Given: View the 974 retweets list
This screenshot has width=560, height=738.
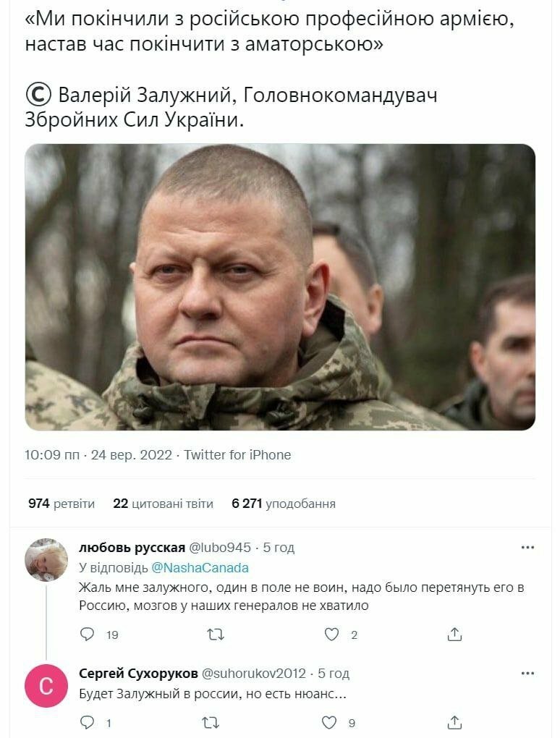Looking at the screenshot, I should click(61, 504).
